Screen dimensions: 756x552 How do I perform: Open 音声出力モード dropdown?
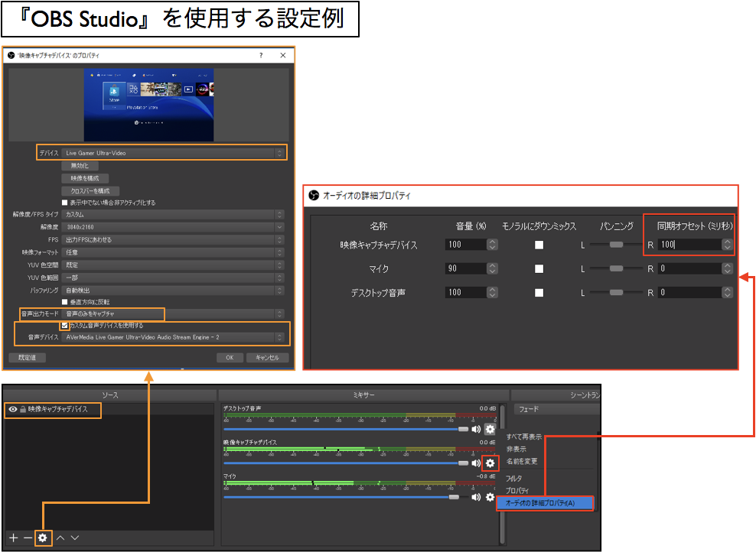(173, 313)
